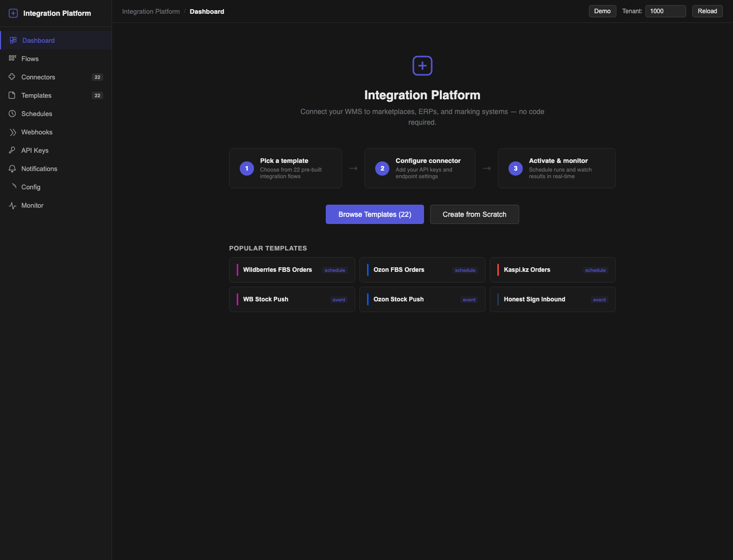
Task: Click the Templates file icon
Action: point(12,95)
